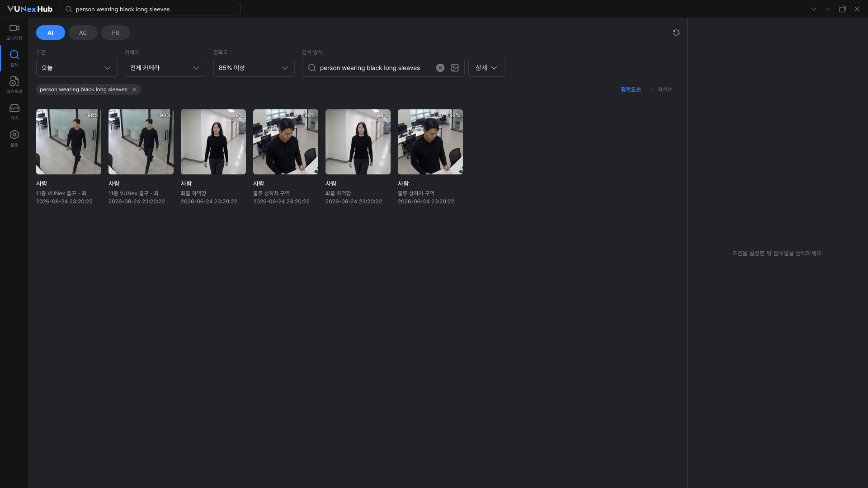Image resolution: width=868 pixels, height=488 pixels.
Task: Restore the window with the title bar button
Action: pos(842,9)
